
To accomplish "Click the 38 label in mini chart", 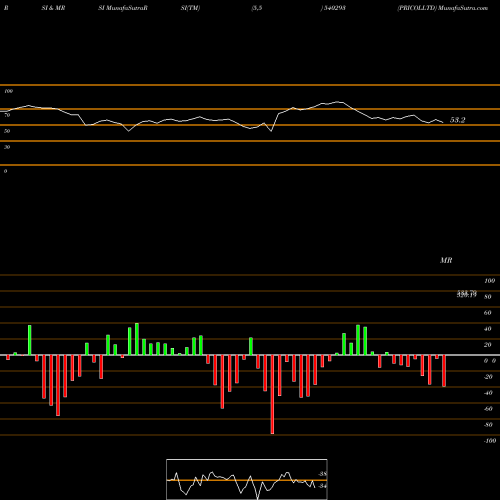I will tap(322, 474).
